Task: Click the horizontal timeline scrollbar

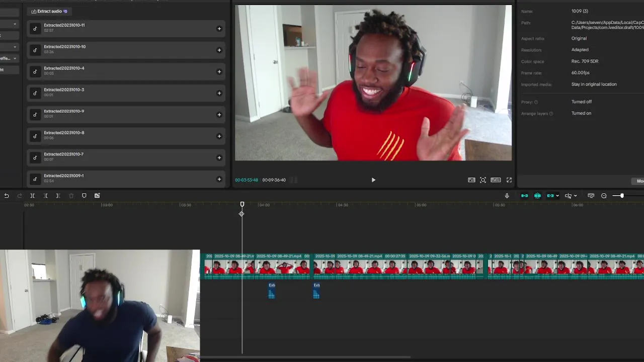Action: pos(305,357)
